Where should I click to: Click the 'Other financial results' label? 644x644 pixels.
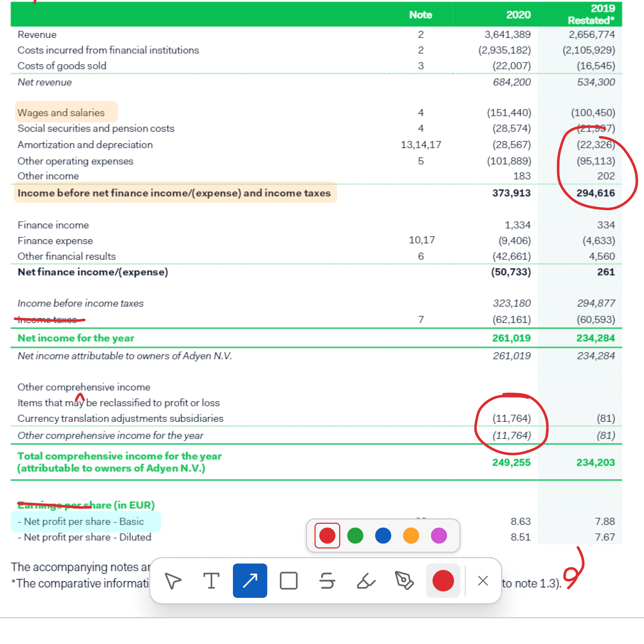click(67, 256)
